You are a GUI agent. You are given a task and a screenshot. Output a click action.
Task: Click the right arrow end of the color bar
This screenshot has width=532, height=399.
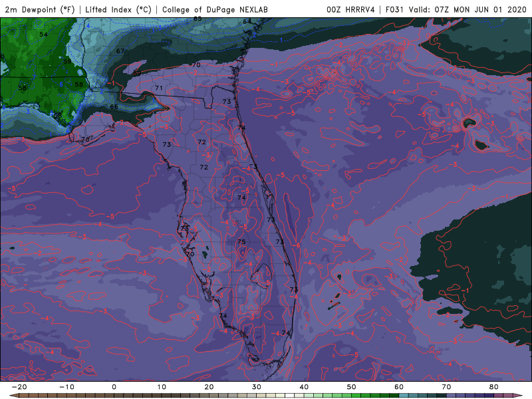(x=519, y=396)
